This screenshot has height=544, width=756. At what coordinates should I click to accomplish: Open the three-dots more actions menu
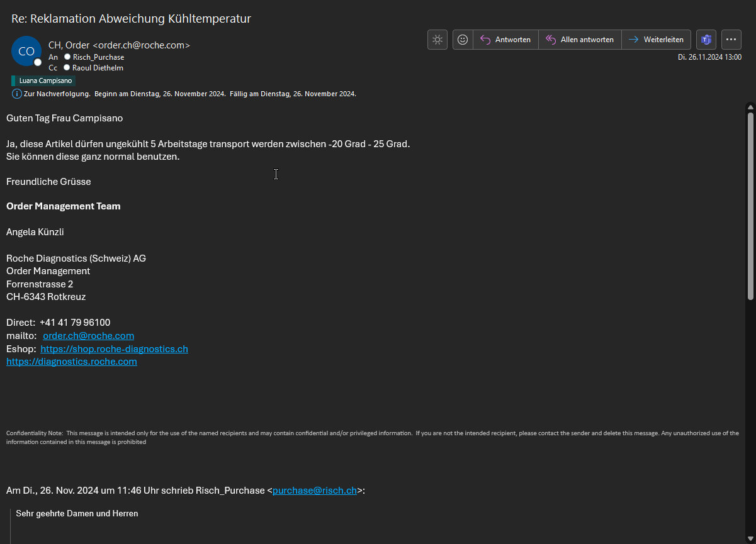tap(731, 40)
